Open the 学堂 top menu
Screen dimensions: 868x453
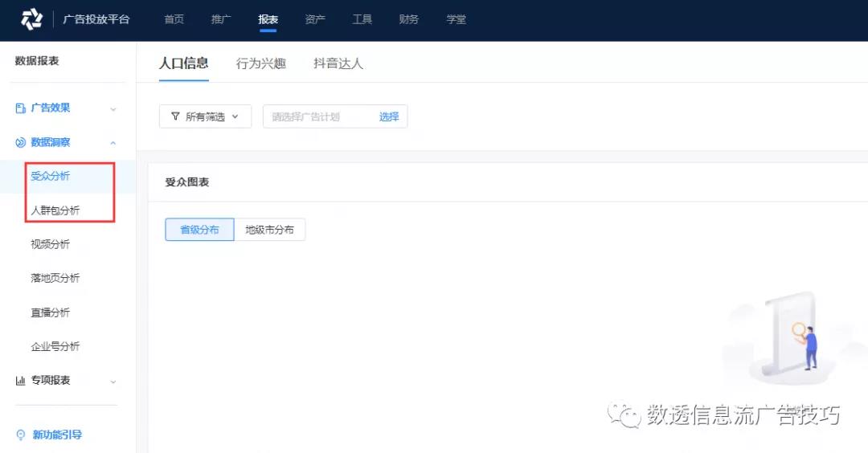click(x=457, y=19)
